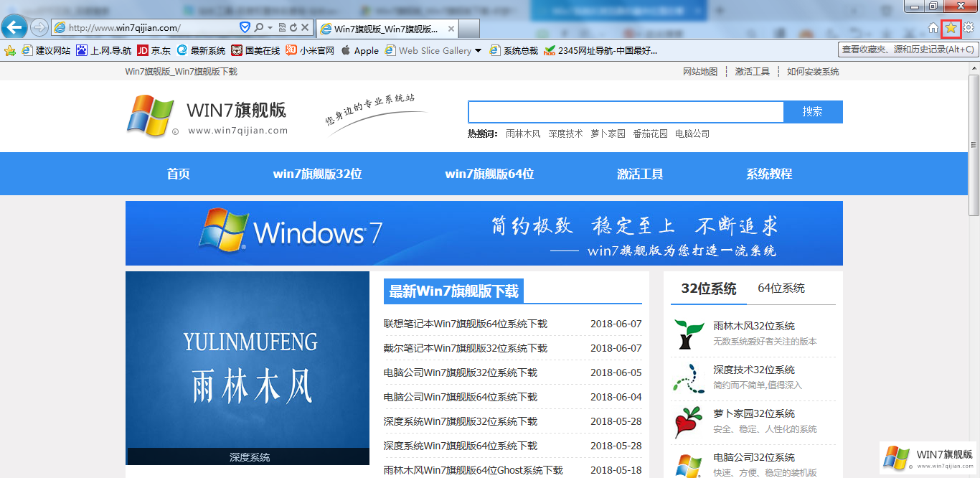Click the Stop loading X icon
Image resolution: width=980 pixels, height=478 pixels.
coord(305,27)
